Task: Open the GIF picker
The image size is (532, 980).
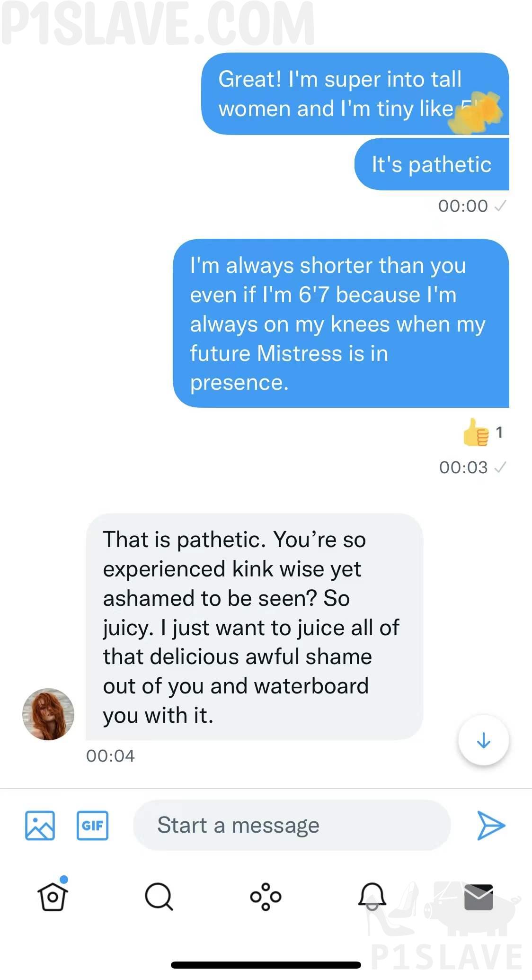Action: pyautogui.click(x=92, y=826)
